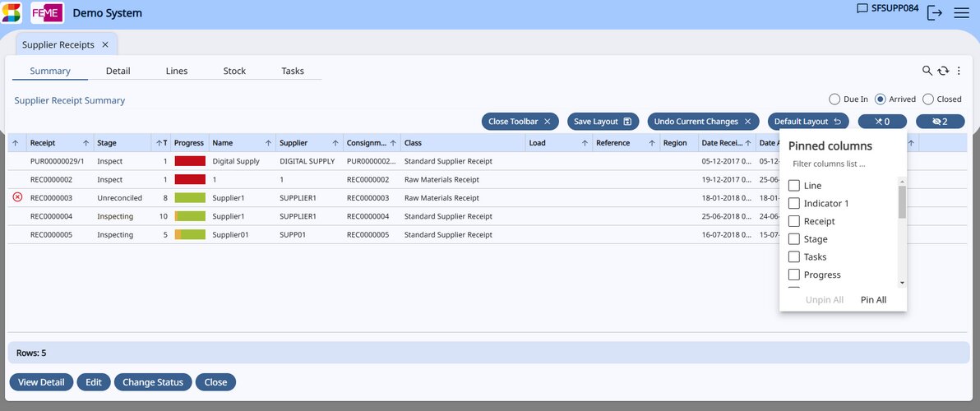Click the hidden columns button showing 2
Screen dimensions: 980x411
[940, 122]
